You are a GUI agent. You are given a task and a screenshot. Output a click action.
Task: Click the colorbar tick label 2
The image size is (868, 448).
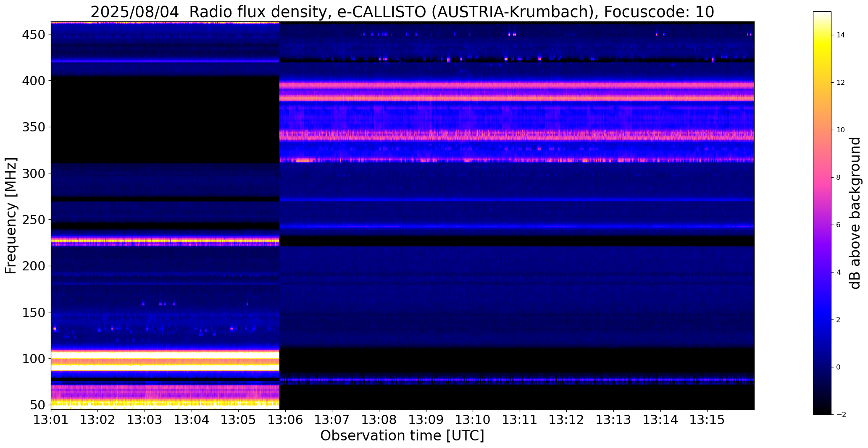[x=839, y=320]
